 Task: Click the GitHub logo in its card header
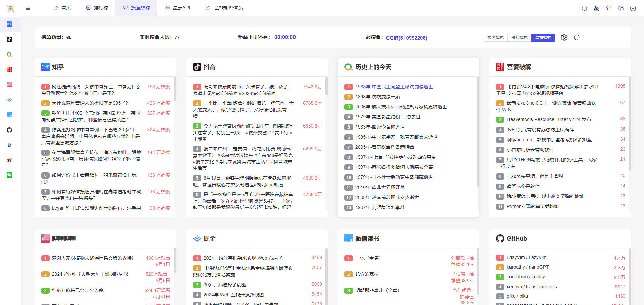500,239
